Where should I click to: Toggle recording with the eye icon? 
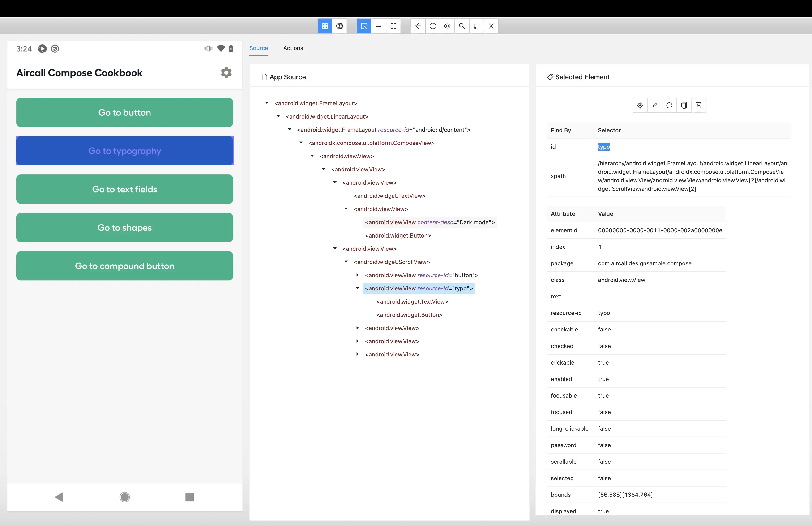[447, 26]
